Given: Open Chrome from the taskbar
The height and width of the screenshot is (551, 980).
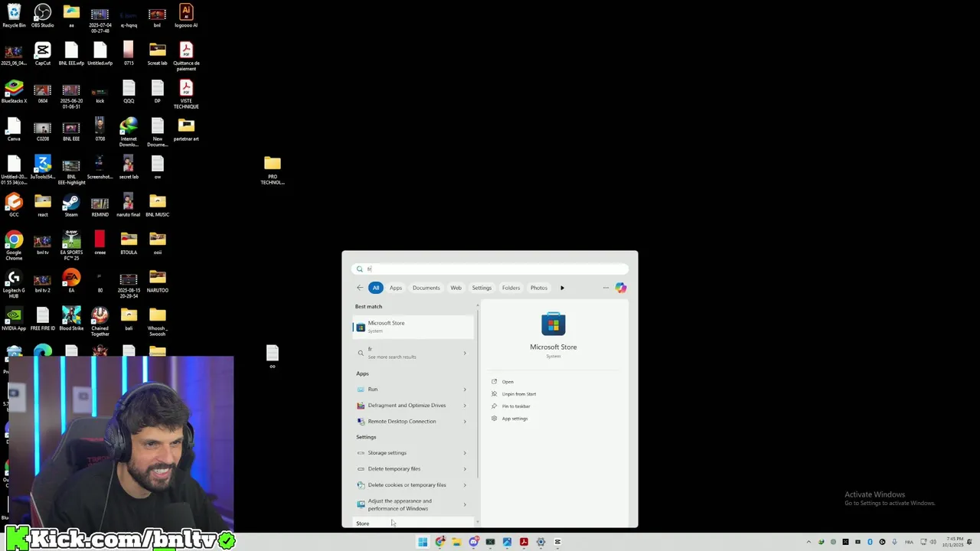Looking at the screenshot, I should coord(440,542).
